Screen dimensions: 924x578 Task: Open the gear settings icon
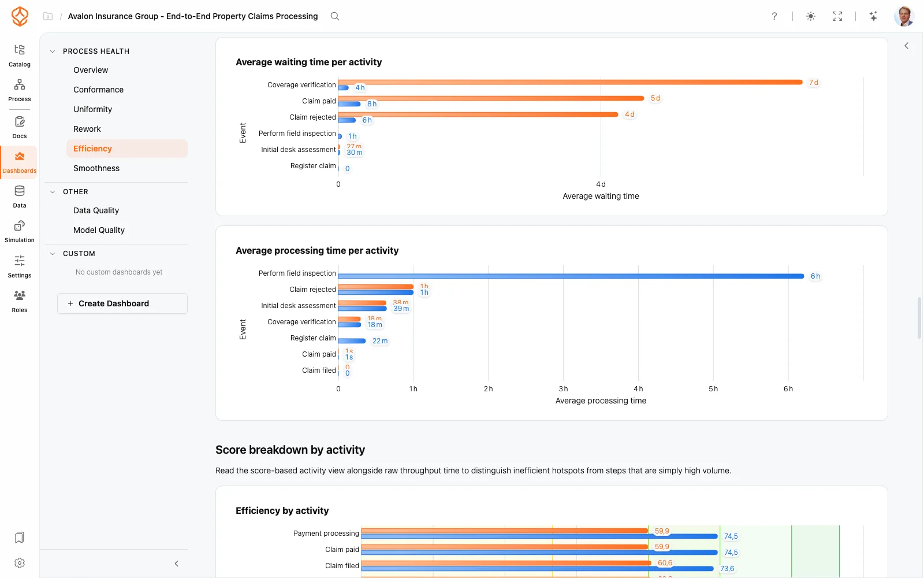click(20, 563)
